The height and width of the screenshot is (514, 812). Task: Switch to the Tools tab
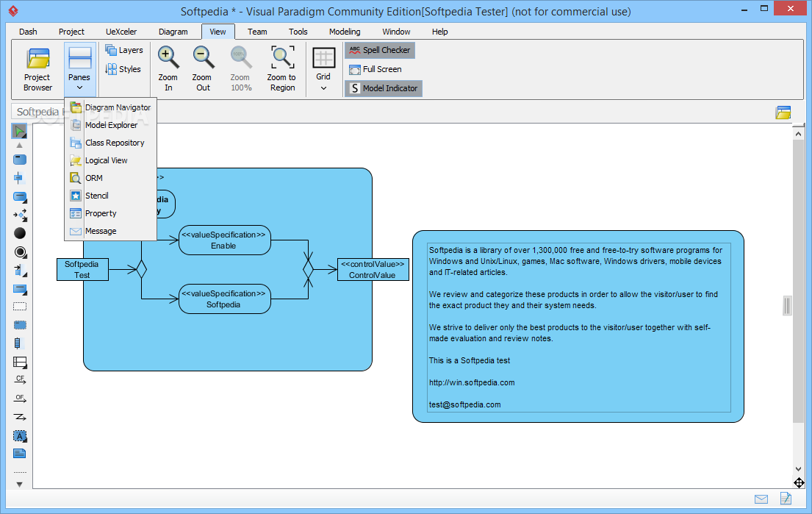click(x=298, y=32)
